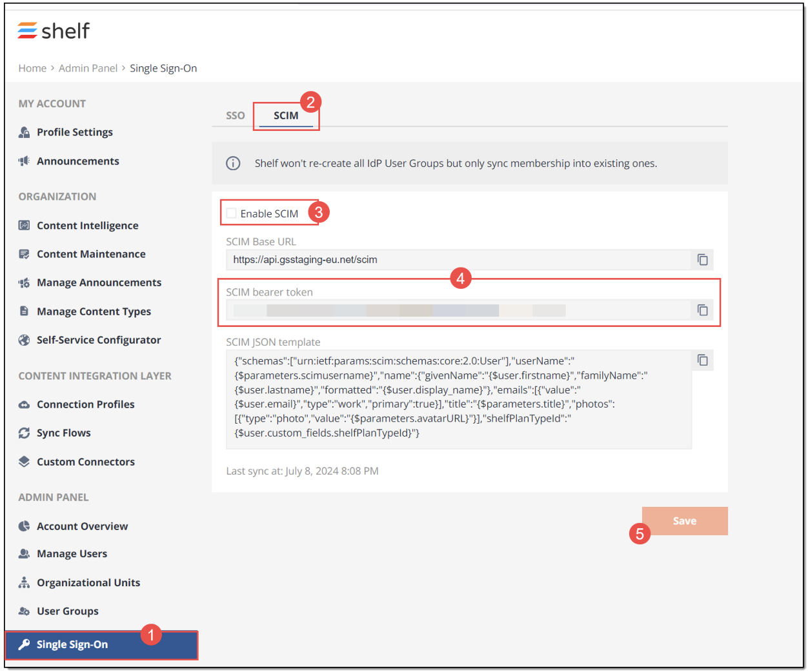Click the Manage Announcements icon
Screen dimensions: 808x672
coord(24,282)
